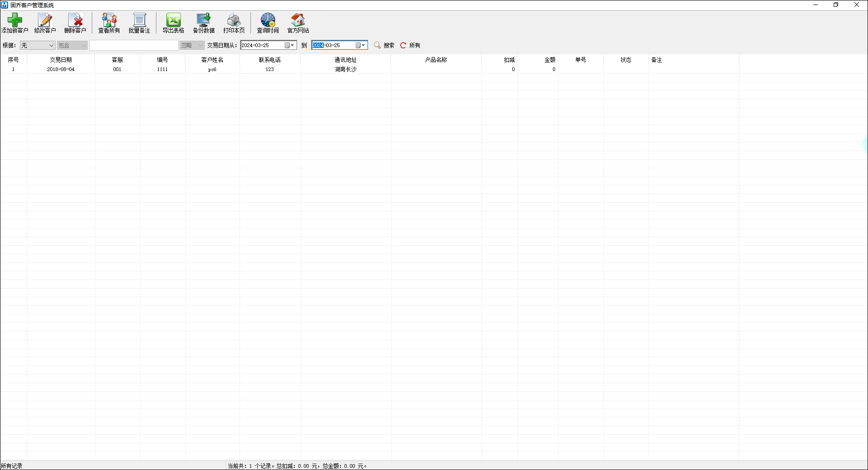Screen dimensions: 868x470
Task: Click the 客服 column header
Action: [x=118, y=60]
